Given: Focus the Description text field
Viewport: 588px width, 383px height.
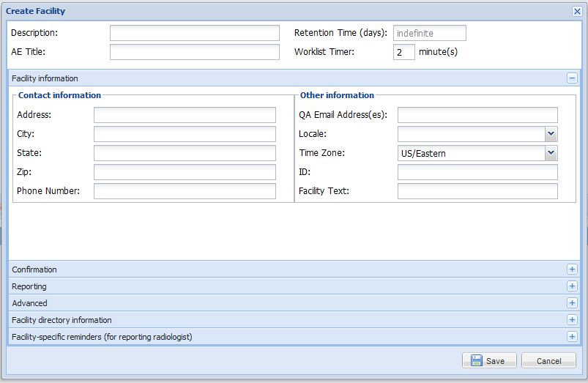Looking at the screenshot, I should tap(195, 33).
